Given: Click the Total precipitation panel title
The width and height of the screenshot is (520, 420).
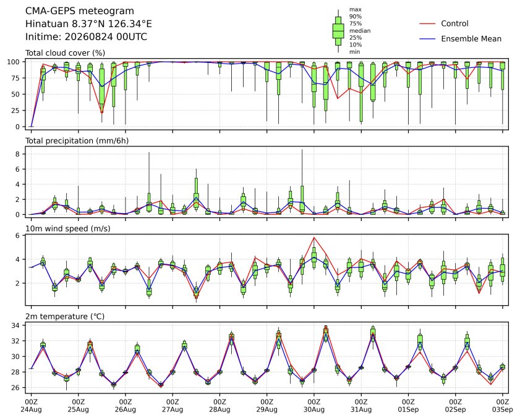Looking at the screenshot, I should click(x=77, y=141).
